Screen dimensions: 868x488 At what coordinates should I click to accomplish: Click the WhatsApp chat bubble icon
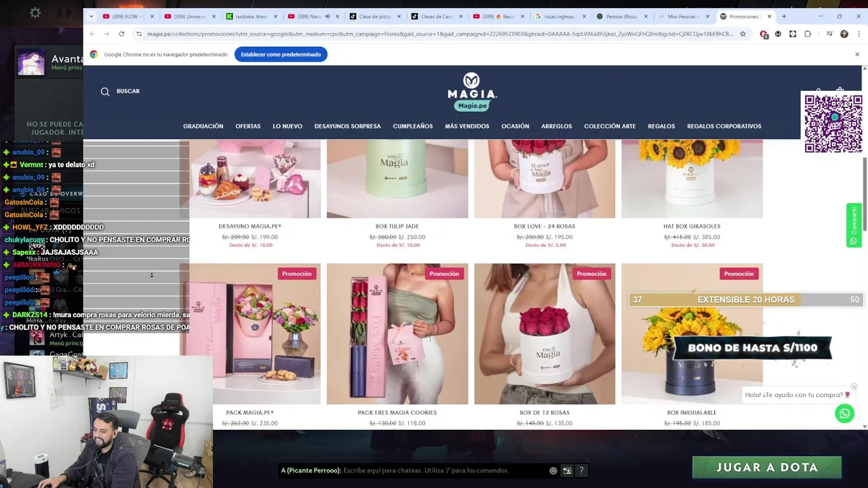tap(844, 413)
